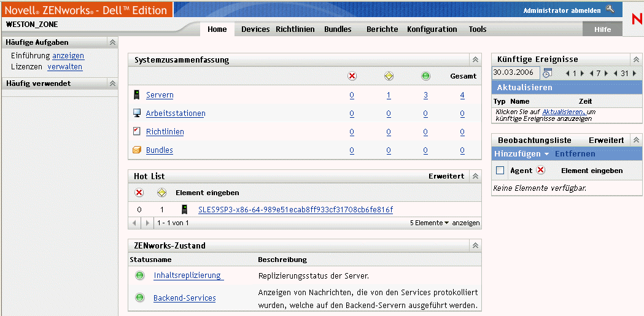Open the calendar icon next to date field
644x316 pixels.
click(x=547, y=73)
